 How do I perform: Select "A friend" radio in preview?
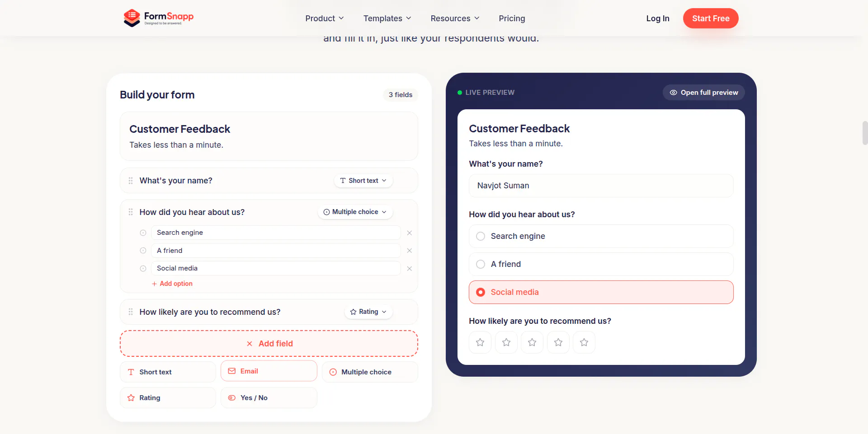pos(481,264)
